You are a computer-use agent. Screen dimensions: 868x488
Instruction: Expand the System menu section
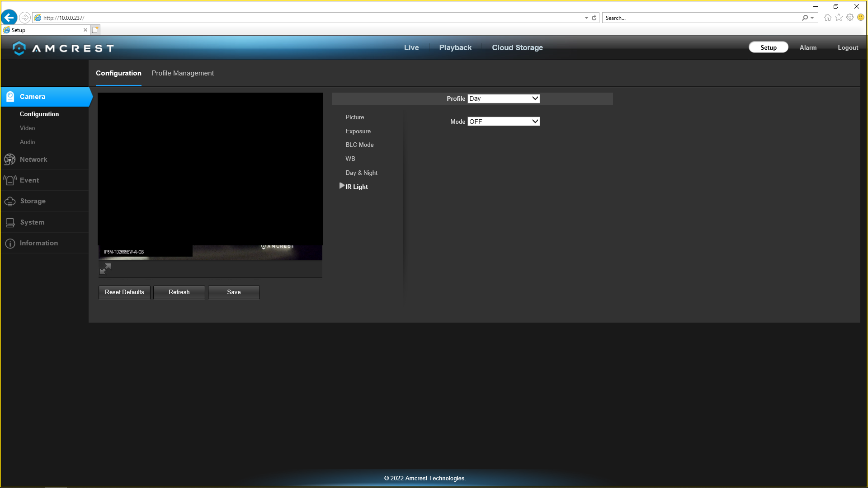coord(45,222)
